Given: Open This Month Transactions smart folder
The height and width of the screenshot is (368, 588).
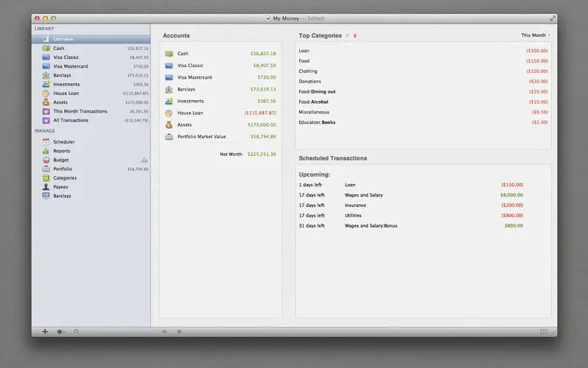Looking at the screenshot, I should pyautogui.click(x=91, y=111).
